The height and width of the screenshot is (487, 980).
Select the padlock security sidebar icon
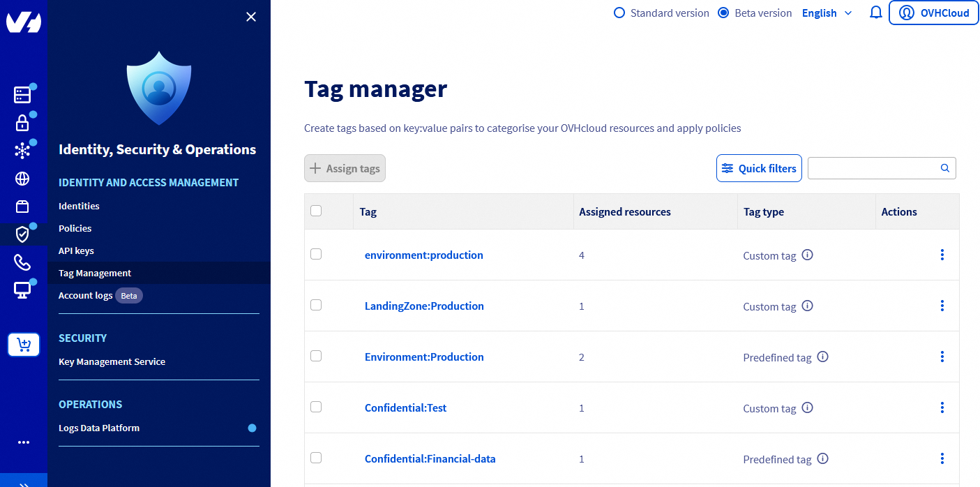23,121
